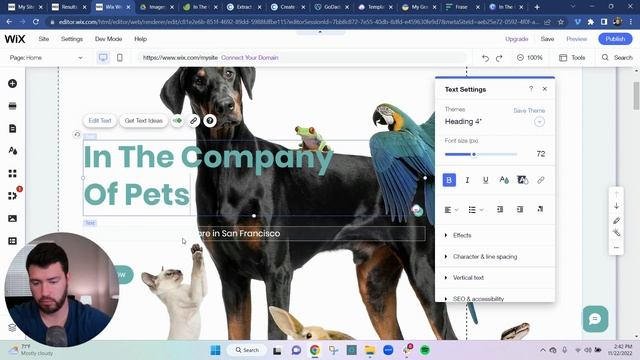Expand SEO & accessibility section
640x360 pixels.
tap(495, 297)
